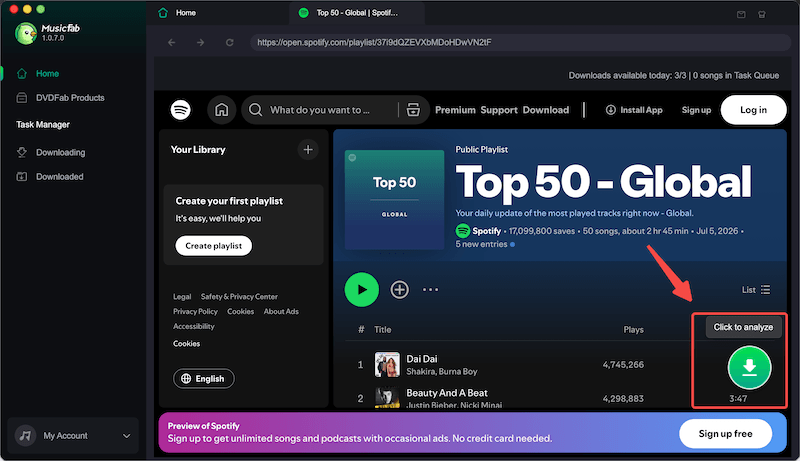
Task: Click the Spotify playlist URL address field
Action: (520, 42)
